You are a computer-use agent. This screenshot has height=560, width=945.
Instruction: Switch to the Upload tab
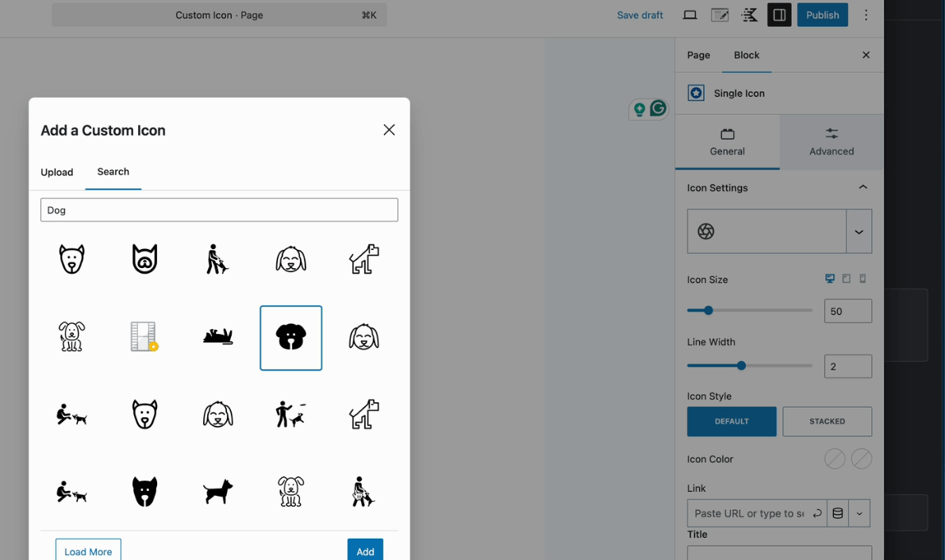(x=56, y=172)
